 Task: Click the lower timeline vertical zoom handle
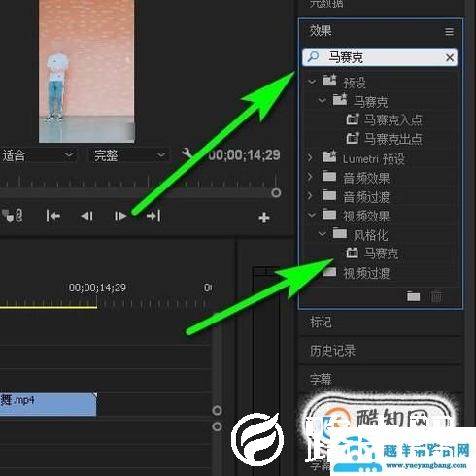(217, 426)
